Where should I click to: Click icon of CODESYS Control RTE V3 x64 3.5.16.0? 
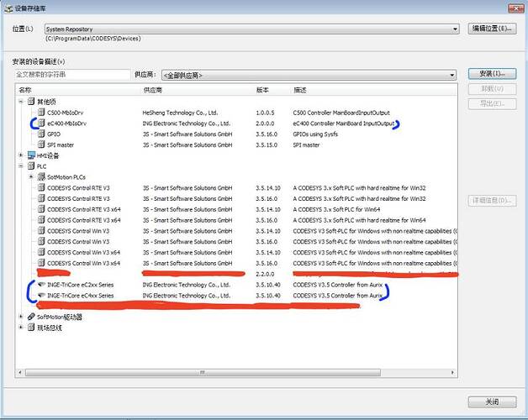pos(41,220)
